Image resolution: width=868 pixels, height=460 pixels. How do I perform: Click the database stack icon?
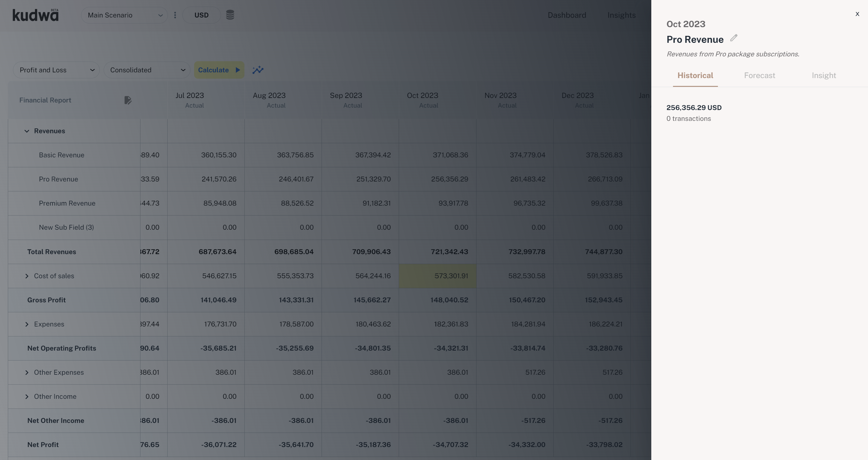(230, 15)
